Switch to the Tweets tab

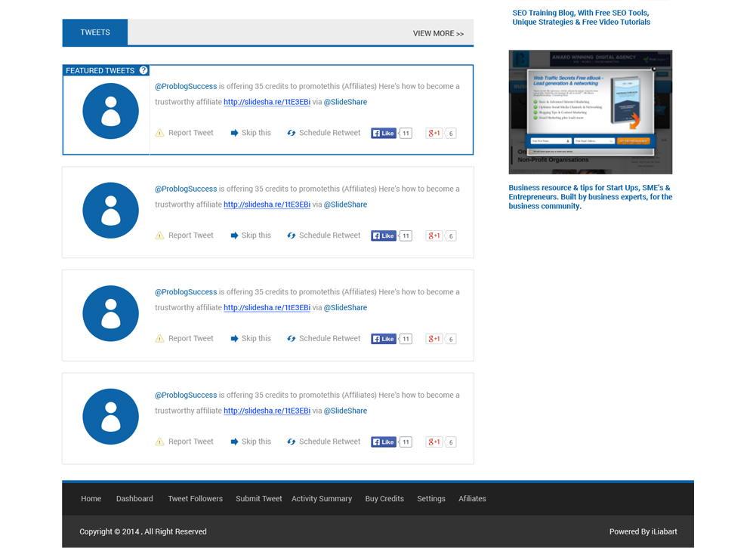pyautogui.click(x=95, y=32)
